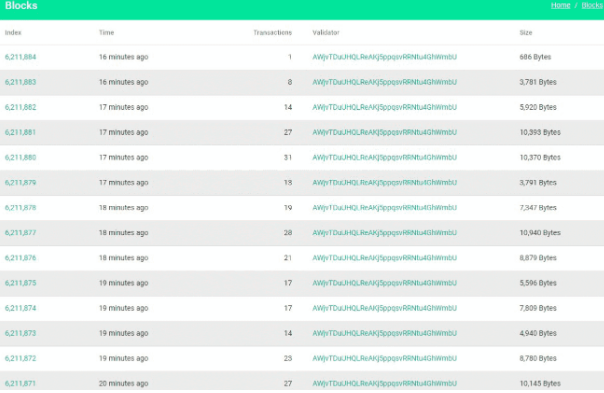The image size is (604, 393).
Task: Click block index 6,211,882
Action: [x=20, y=107]
